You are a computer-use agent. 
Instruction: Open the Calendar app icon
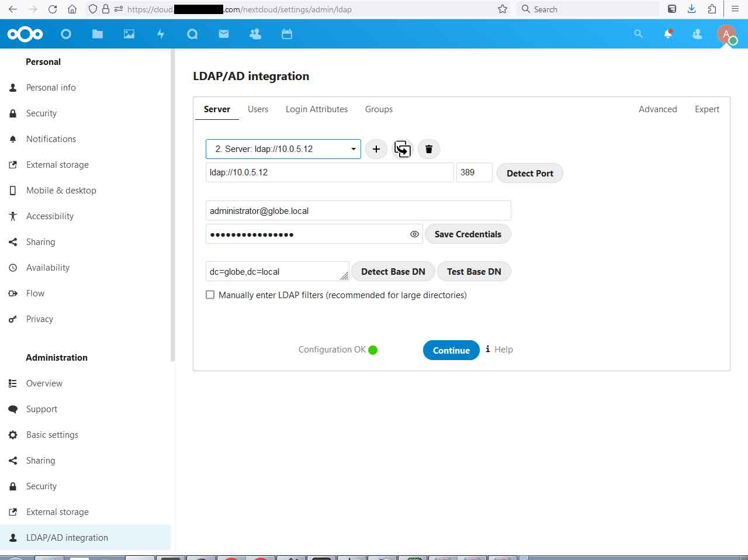[287, 34]
